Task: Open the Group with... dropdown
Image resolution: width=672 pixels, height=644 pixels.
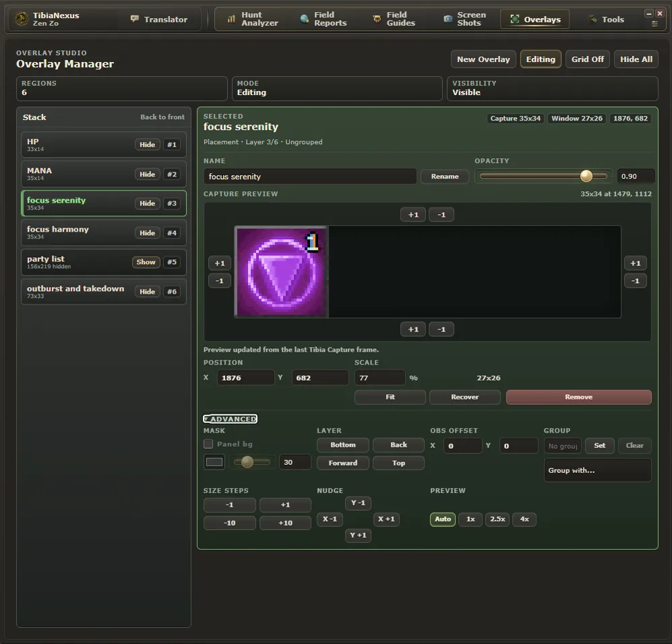Action: (x=597, y=470)
